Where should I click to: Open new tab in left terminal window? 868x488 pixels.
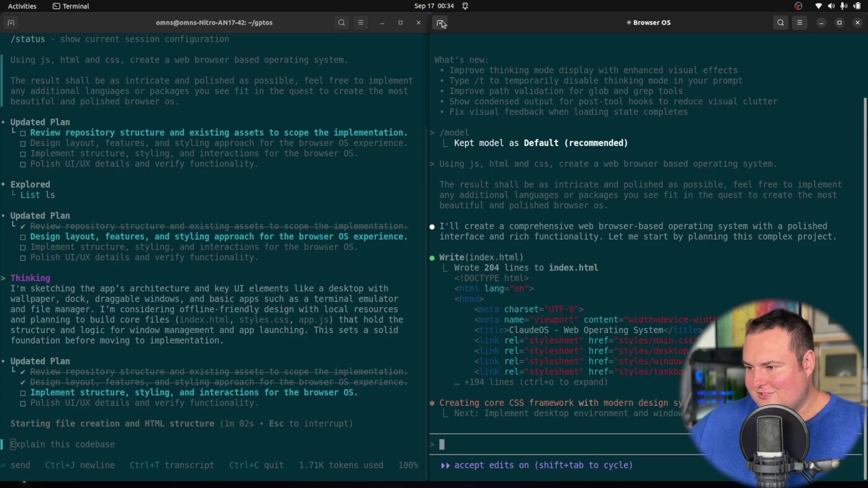(x=11, y=23)
